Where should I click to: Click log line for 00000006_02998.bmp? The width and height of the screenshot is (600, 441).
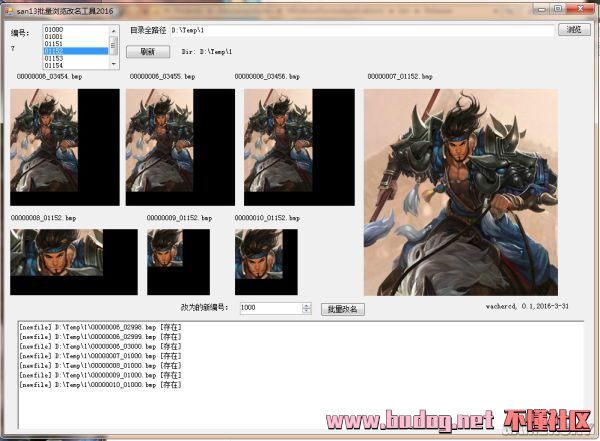pyautogui.click(x=100, y=327)
